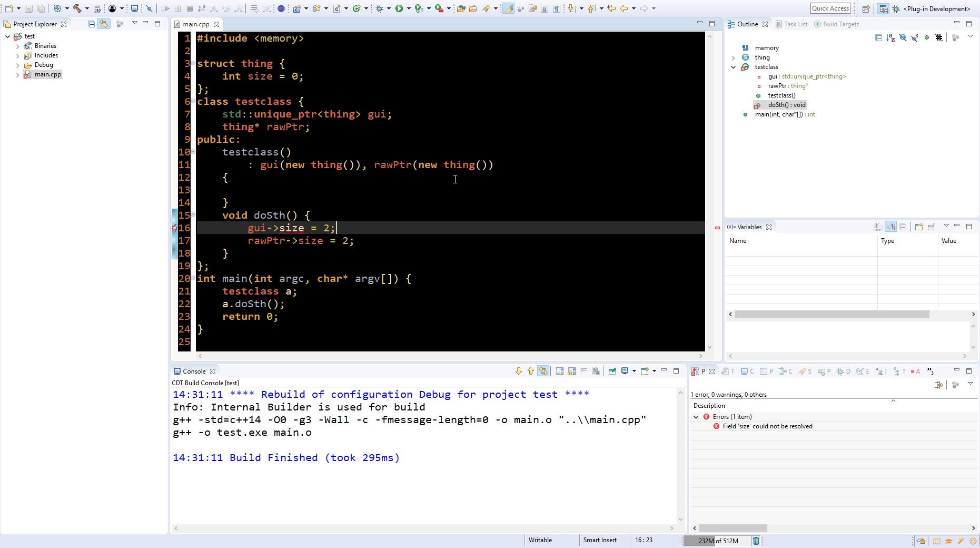Expand the Includes node
Image resolution: width=980 pixels, height=548 pixels.
tap(17, 55)
